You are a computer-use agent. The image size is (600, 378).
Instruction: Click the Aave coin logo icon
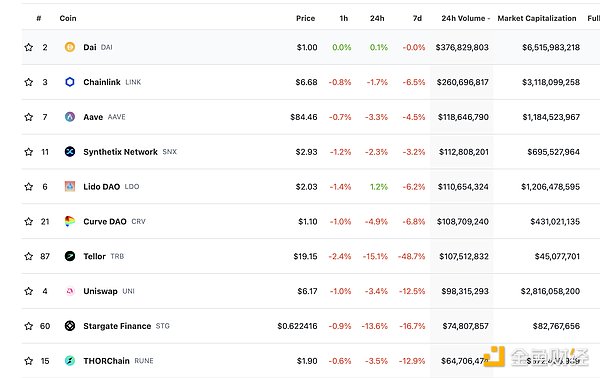pyautogui.click(x=70, y=117)
